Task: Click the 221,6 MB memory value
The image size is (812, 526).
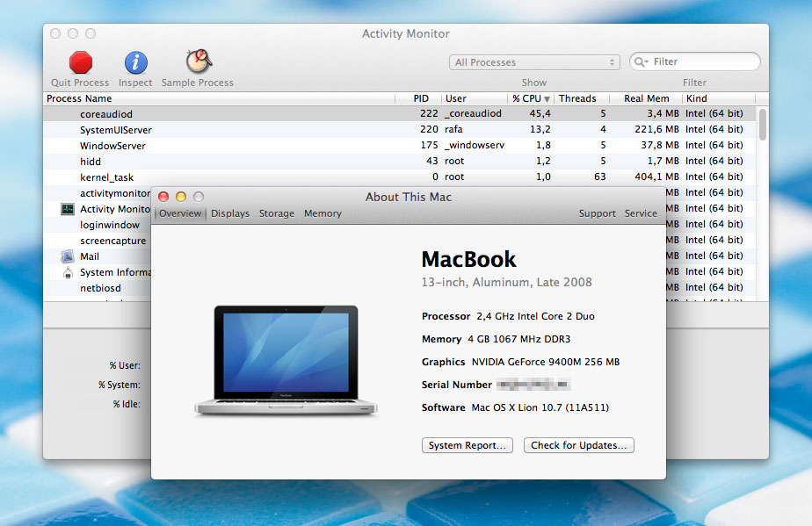Action: click(656, 129)
